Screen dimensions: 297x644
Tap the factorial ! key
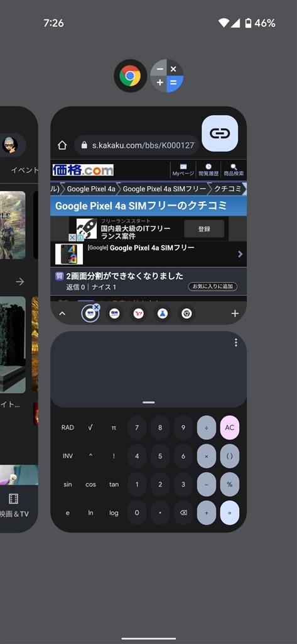coord(114,456)
